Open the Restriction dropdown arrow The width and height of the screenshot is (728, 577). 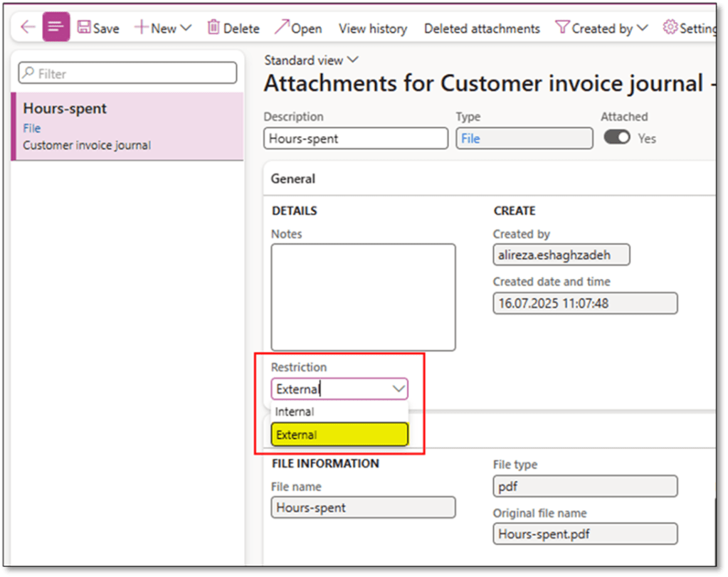(399, 388)
